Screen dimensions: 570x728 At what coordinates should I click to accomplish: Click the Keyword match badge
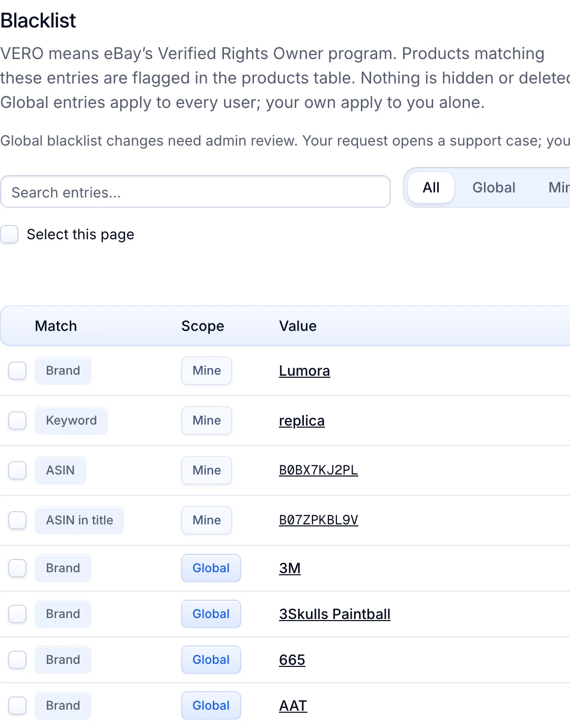point(71,421)
